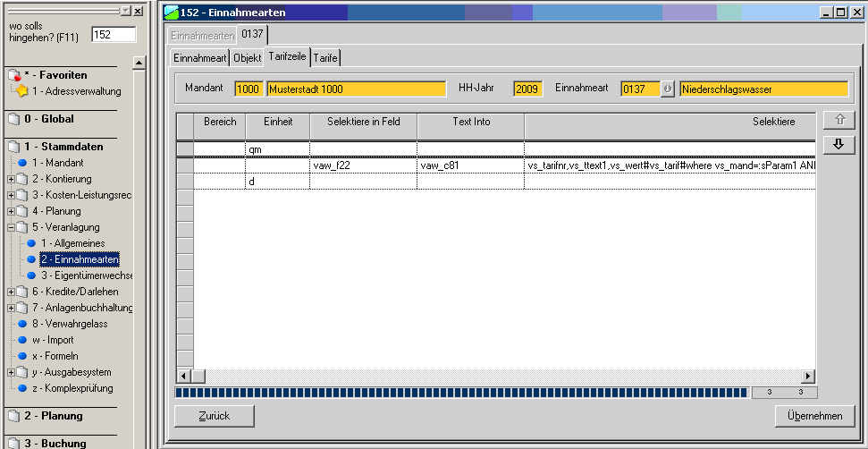
Task: Click the move row down arrow button
Action: tap(838, 145)
